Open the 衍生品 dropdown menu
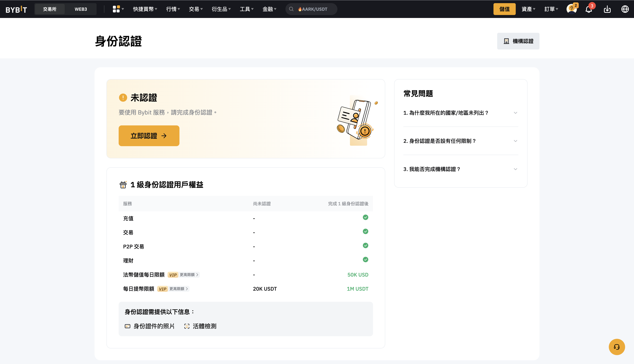Viewport: 634px width, 364px height. pos(221,9)
